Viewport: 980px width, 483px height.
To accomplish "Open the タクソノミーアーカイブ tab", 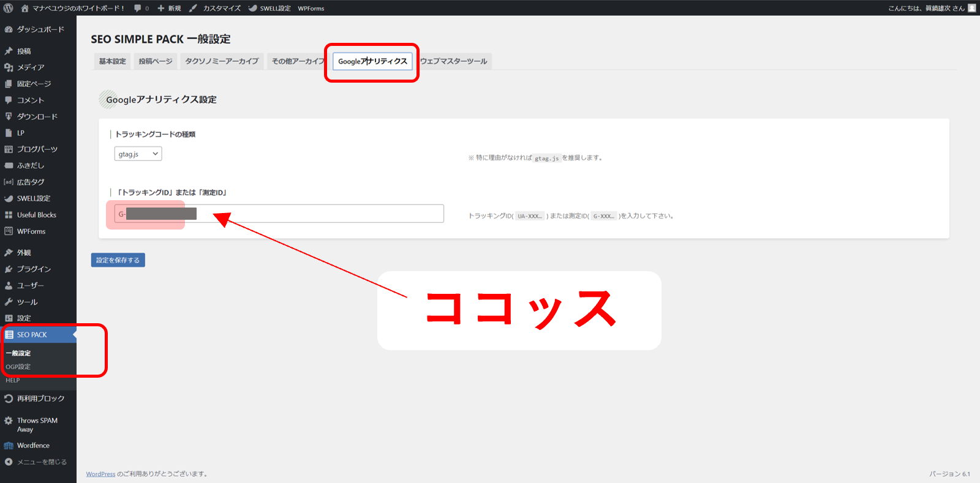I will (222, 61).
